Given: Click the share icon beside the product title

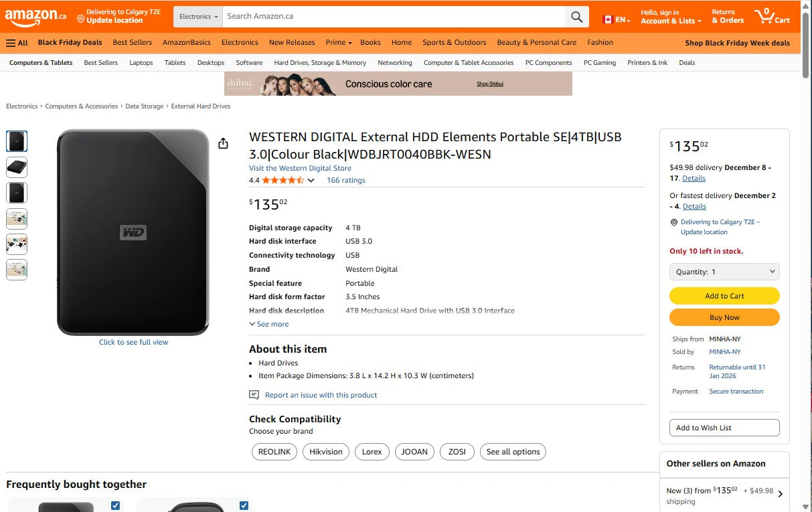Looking at the screenshot, I should (x=224, y=143).
